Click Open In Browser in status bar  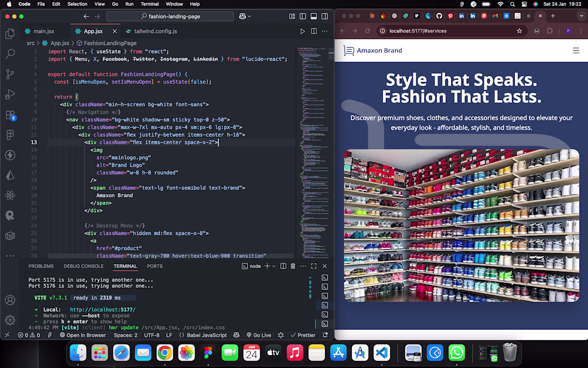pos(82,335)
